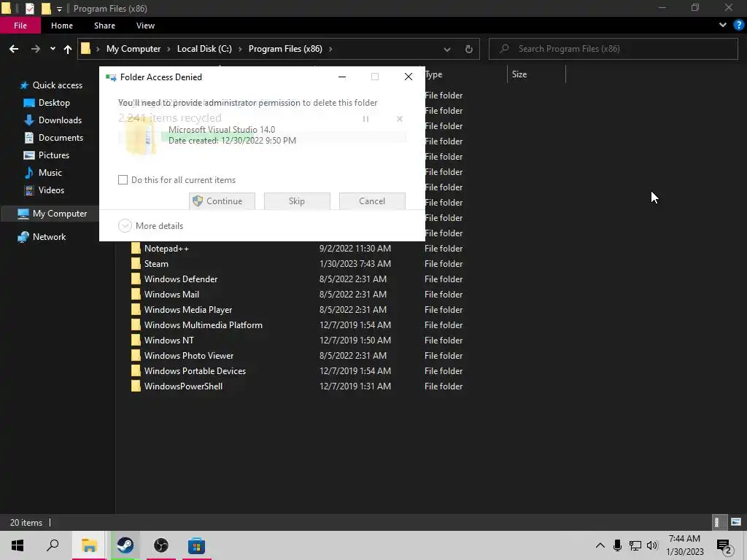Pause the recycling progress operation
The height and width of the screenshot is (560, 747).
coord(365,119)
